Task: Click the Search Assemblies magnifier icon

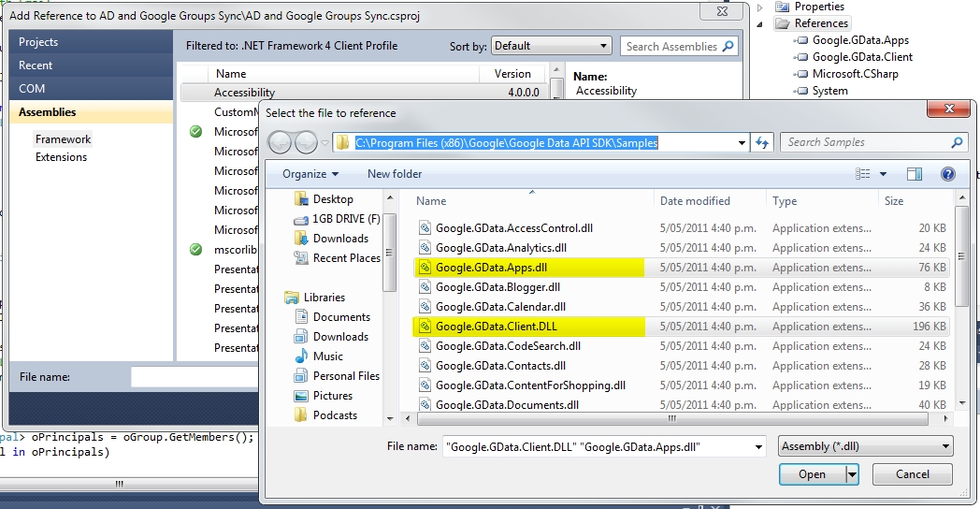Action: 728,46
